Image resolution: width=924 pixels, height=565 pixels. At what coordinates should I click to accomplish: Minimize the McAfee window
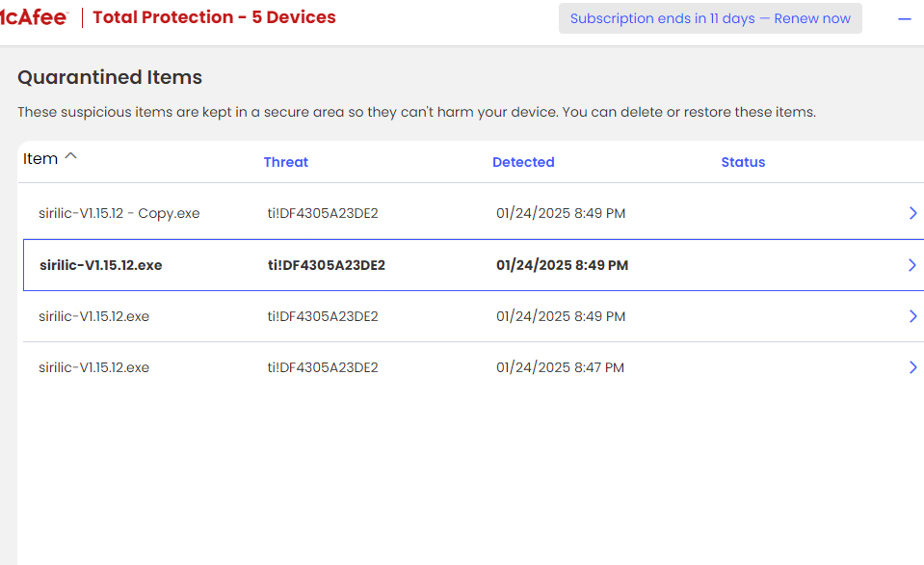[904, 18]
